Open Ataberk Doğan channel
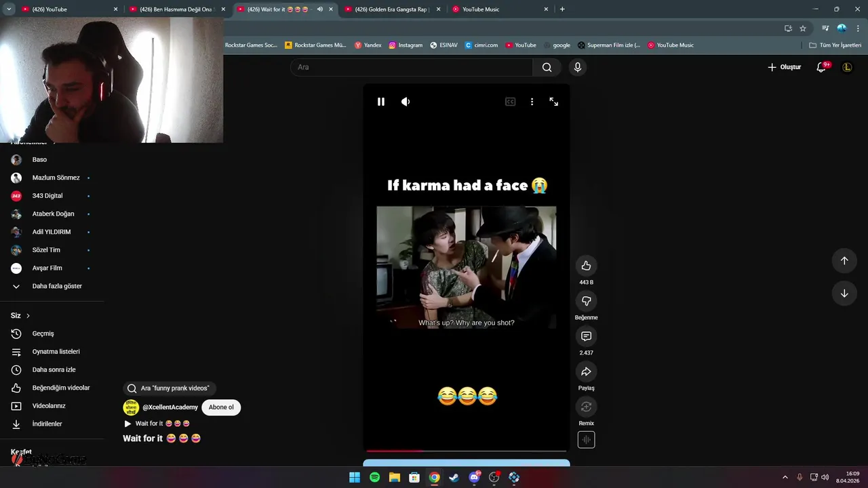 pos(53,214)
